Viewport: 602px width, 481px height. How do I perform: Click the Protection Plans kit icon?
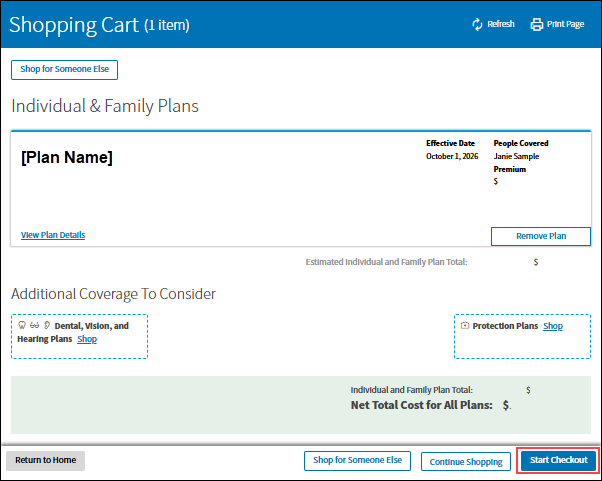point(465,326)
